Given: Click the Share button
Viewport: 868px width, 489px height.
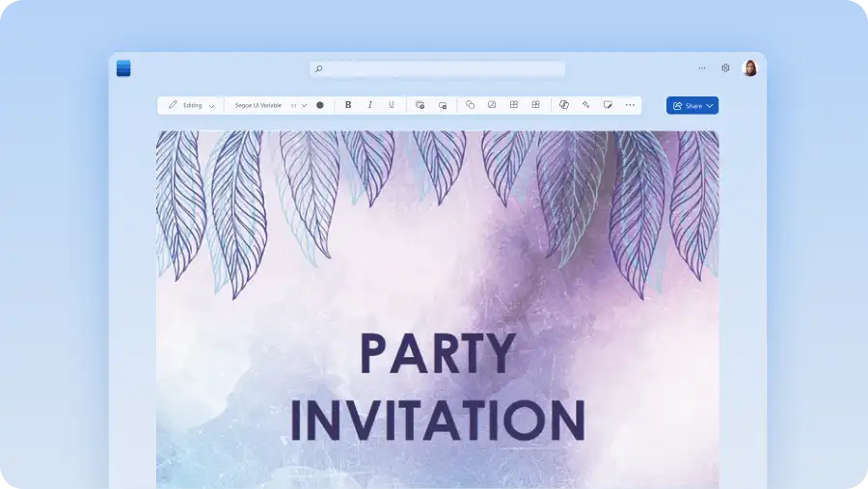Looking at the screenshot, I should coord(692,105).
